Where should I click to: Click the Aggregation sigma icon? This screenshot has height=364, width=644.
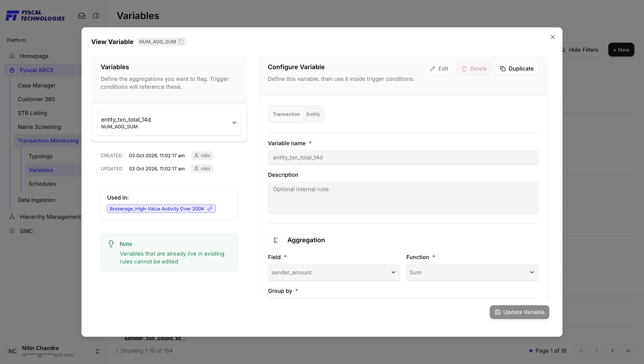coord(275,240)
